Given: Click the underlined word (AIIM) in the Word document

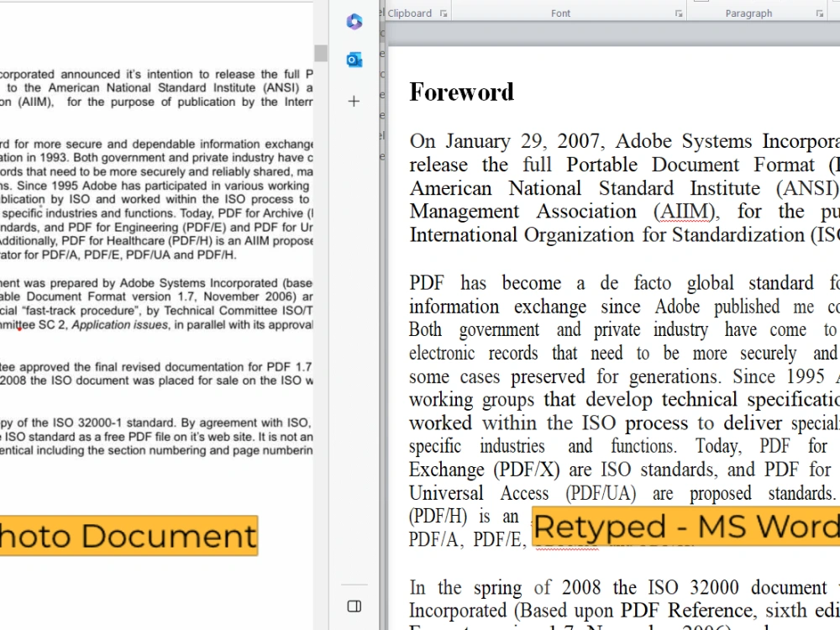Looking at the screenshot, I should click(685, 212).
